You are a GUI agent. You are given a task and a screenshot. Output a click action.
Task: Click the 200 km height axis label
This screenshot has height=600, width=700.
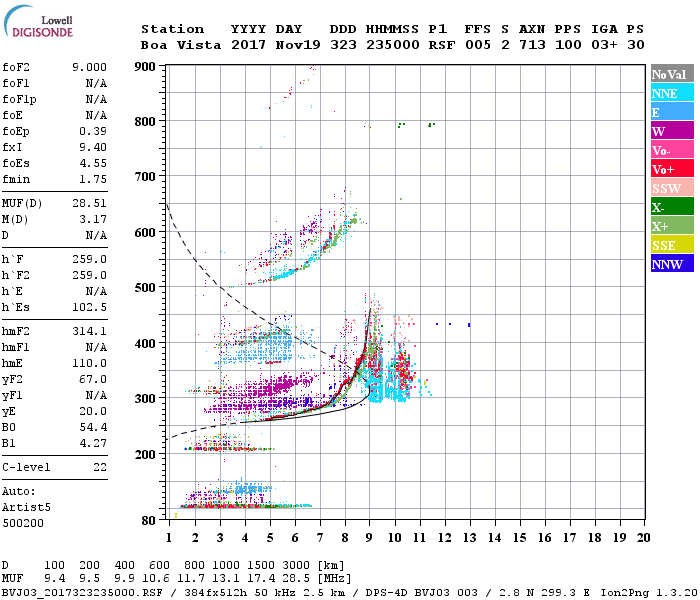[x=145, y=454]
